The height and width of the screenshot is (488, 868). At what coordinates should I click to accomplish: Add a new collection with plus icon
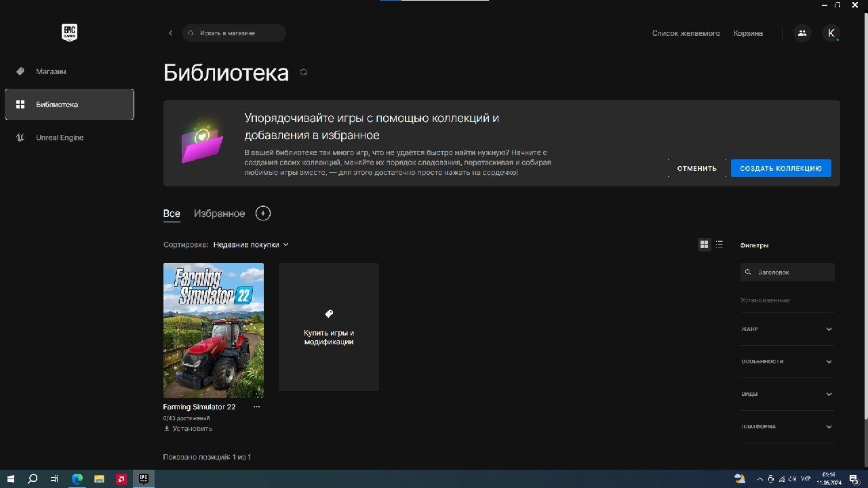(263, 213)
